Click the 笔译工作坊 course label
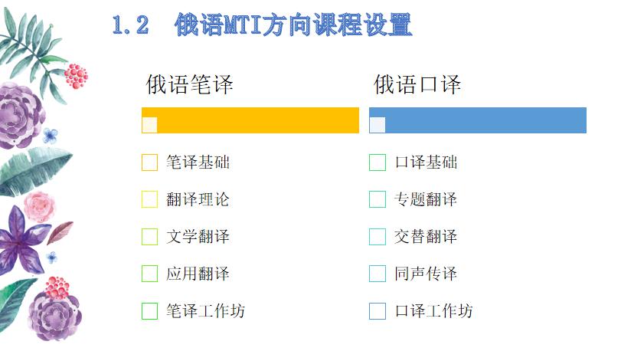This screenshot has width=644, height=361. click(205, 311)
